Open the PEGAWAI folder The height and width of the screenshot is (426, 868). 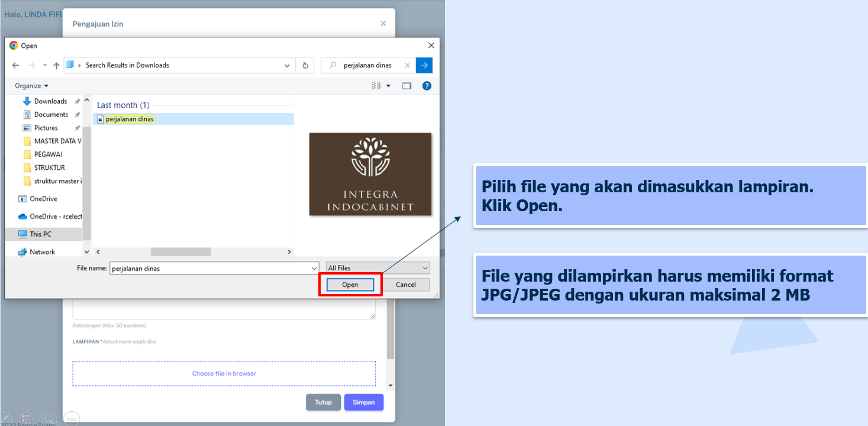click(47, 154)
